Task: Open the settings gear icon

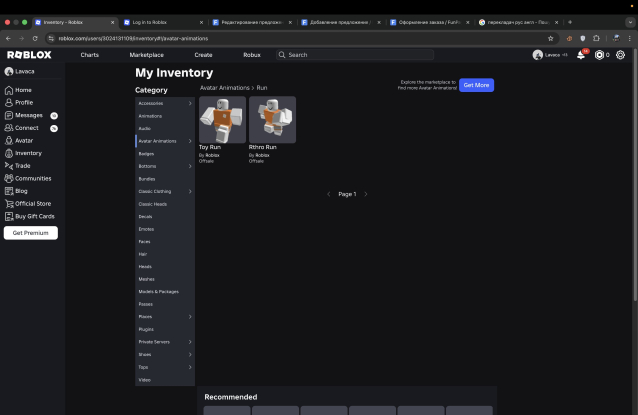Action: click(x=621, y=55)
